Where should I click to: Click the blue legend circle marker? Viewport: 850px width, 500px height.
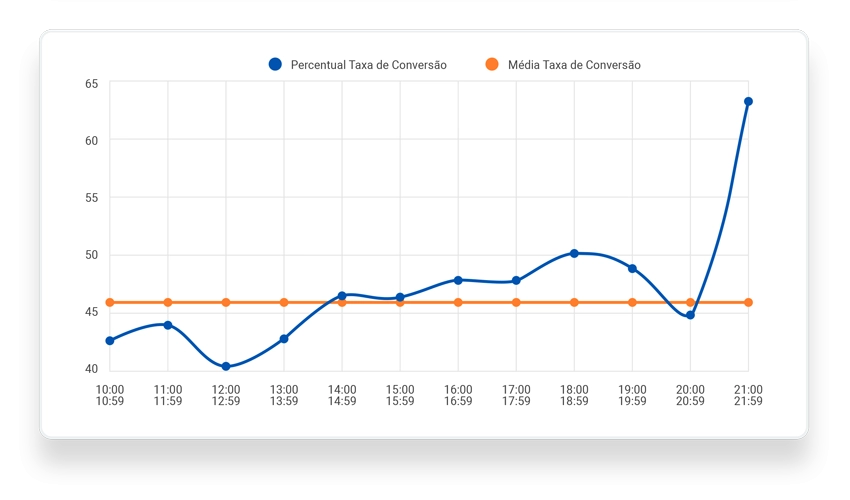pos(275,65)
